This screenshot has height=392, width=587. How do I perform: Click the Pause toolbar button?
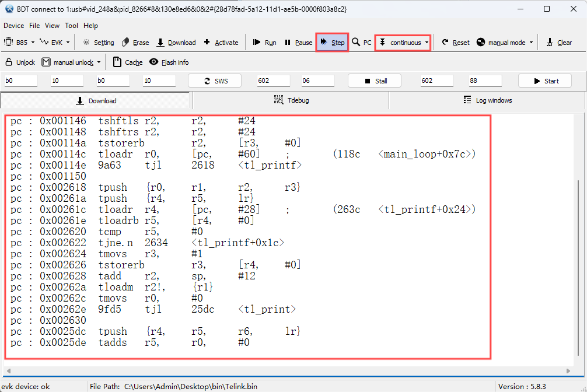(298, 43)
